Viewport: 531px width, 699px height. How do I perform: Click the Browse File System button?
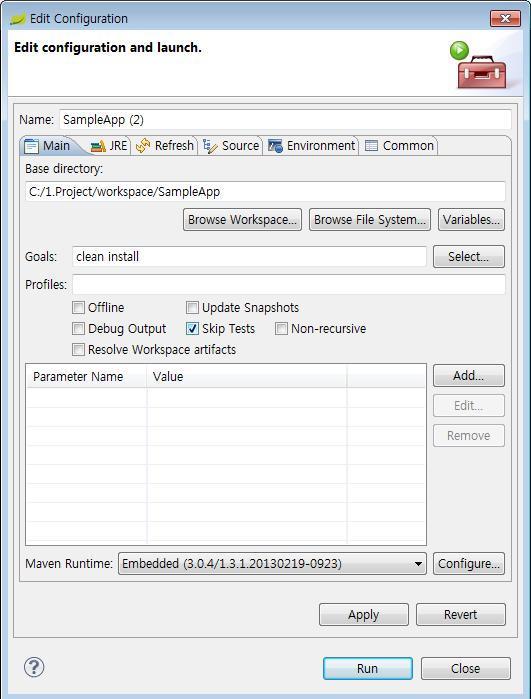[x=370, y=220]
